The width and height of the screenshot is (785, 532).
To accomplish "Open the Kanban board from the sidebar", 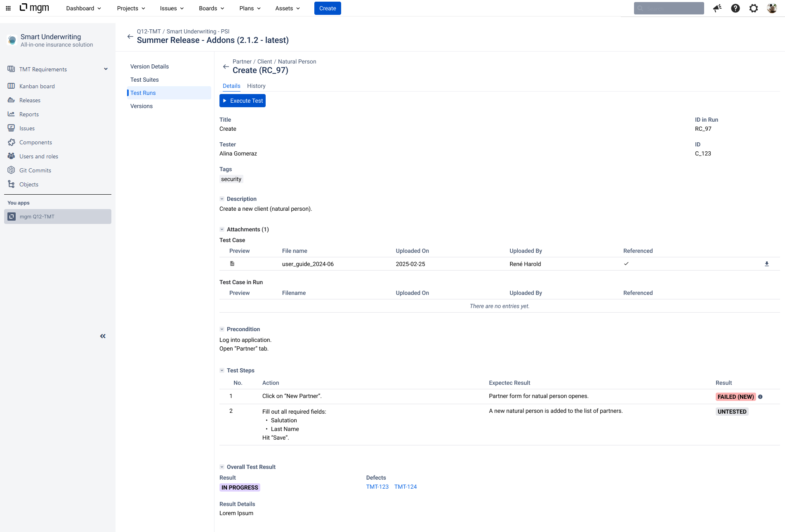I will coord(37,86).
